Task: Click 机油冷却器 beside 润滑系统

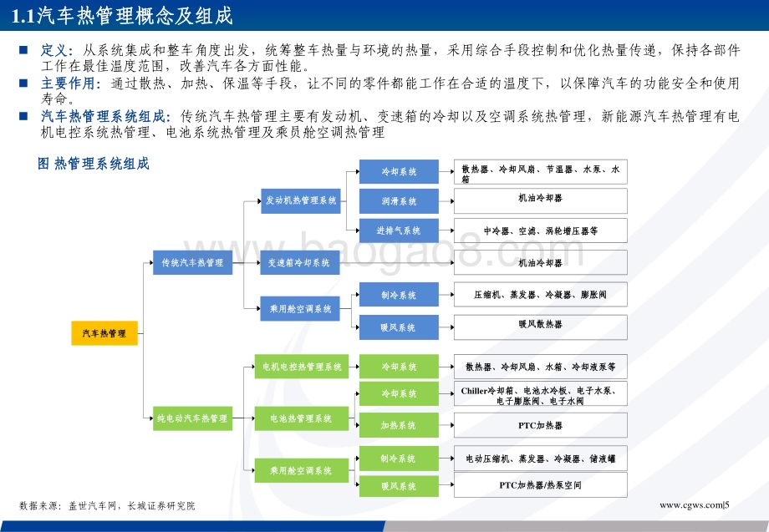Action: click(541, 200)
